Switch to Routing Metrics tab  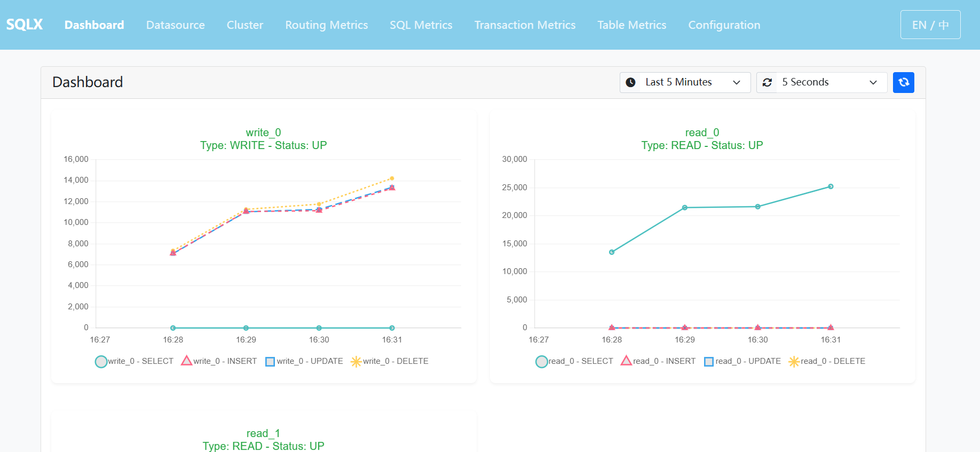tap(327, 25)
